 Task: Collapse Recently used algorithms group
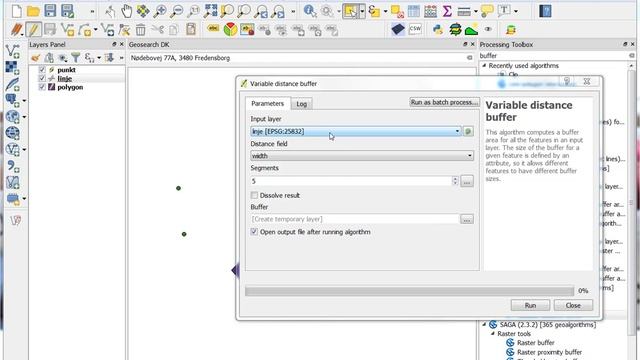(484, 65)
